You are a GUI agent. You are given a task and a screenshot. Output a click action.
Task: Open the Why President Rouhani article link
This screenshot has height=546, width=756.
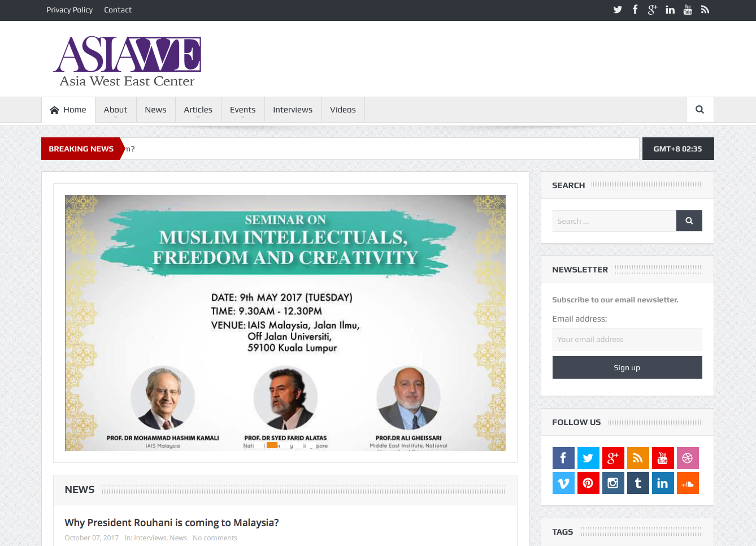[x=172, y=523]
